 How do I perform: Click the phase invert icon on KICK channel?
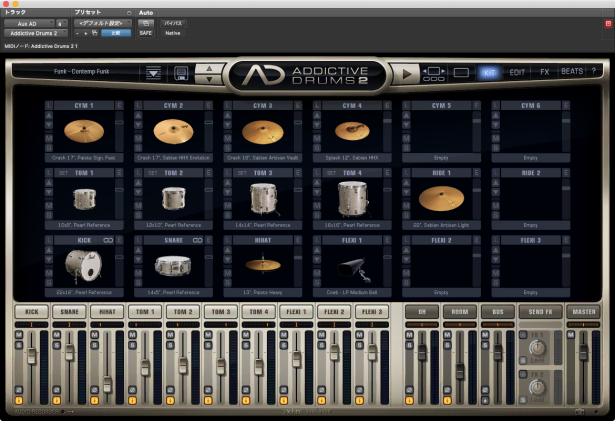(x=18, y=390)
